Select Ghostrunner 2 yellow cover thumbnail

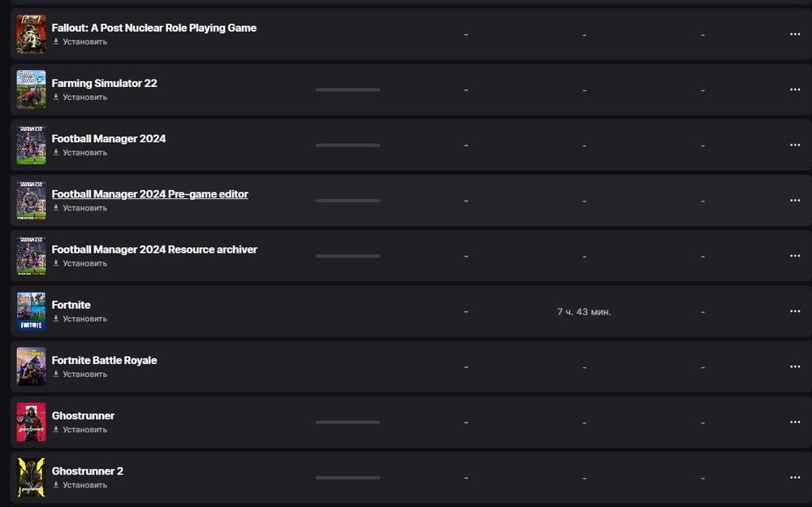coord(31,478)
